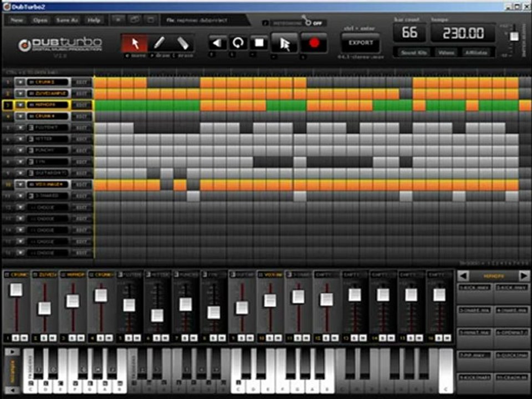Select the Draw pencil tool
This screenshot has width=532, height=399.
point(159,43)
